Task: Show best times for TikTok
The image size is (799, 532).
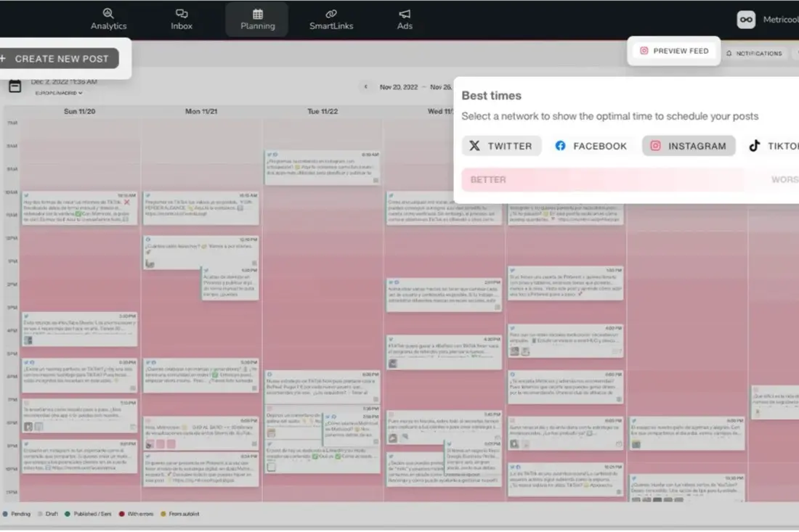Action: (774, 146)
